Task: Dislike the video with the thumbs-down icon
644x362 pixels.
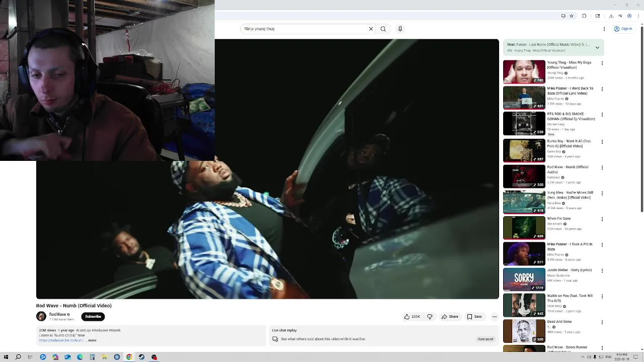Action: click(x=430, y=317)
